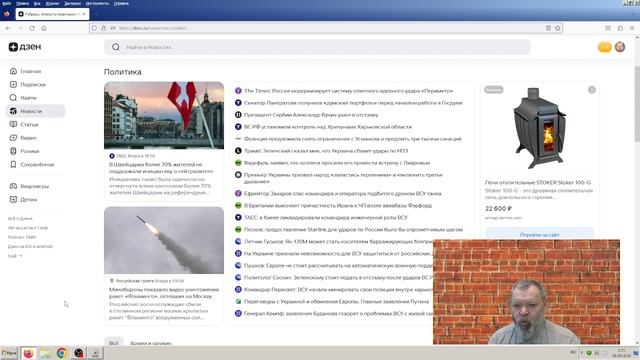
Task: Open Вид menu
Action: pyautogui.click(x=37, y=3)
